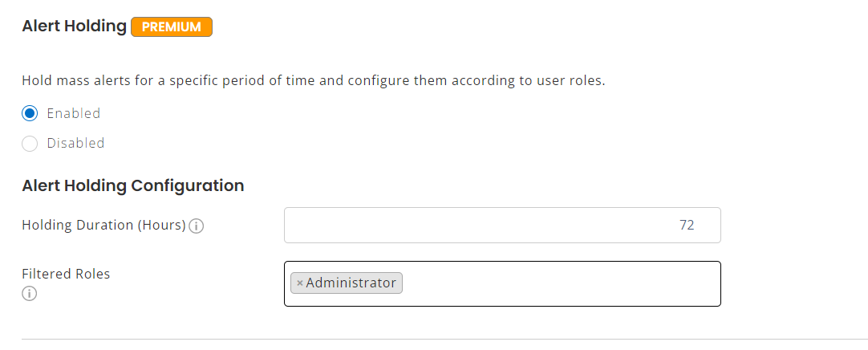The width and height of the screenshot is (868, 350).
Task: Click the 72 value in duration field
Action: click(686, 226)
